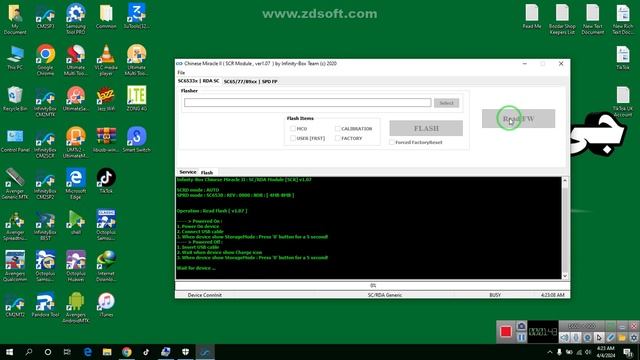The image size is (640, 360).
Task: Enable the CALIBRATION checkbox
Action: coord(338,129)
